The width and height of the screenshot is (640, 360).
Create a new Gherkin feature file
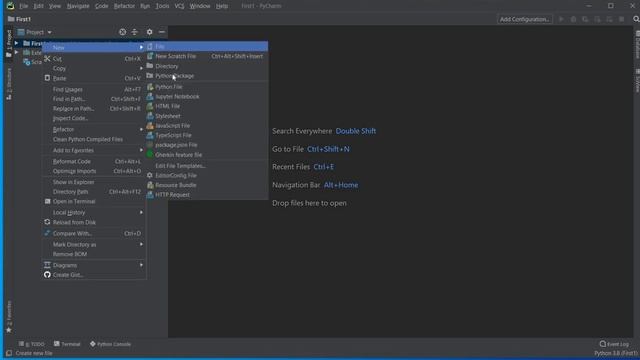(x=207, y=155)
